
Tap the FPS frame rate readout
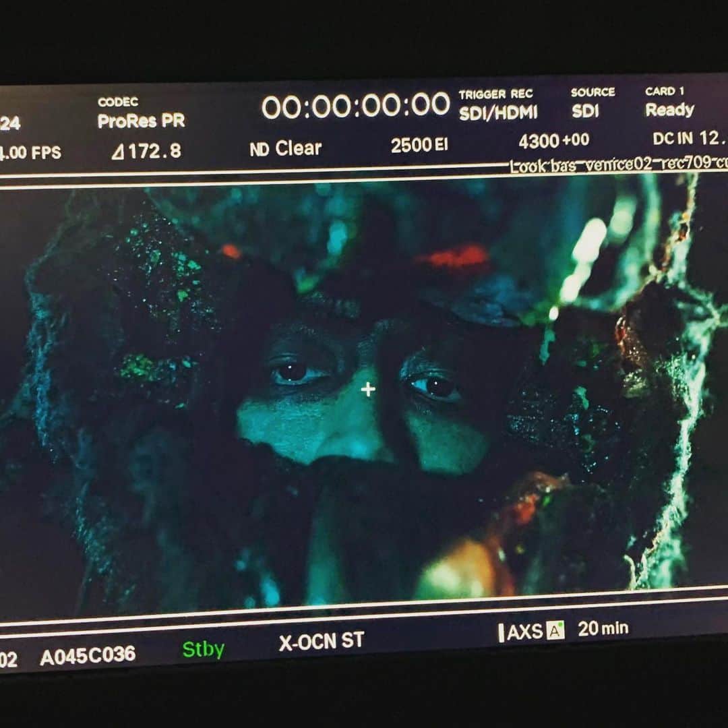click(x=30, y=153)
